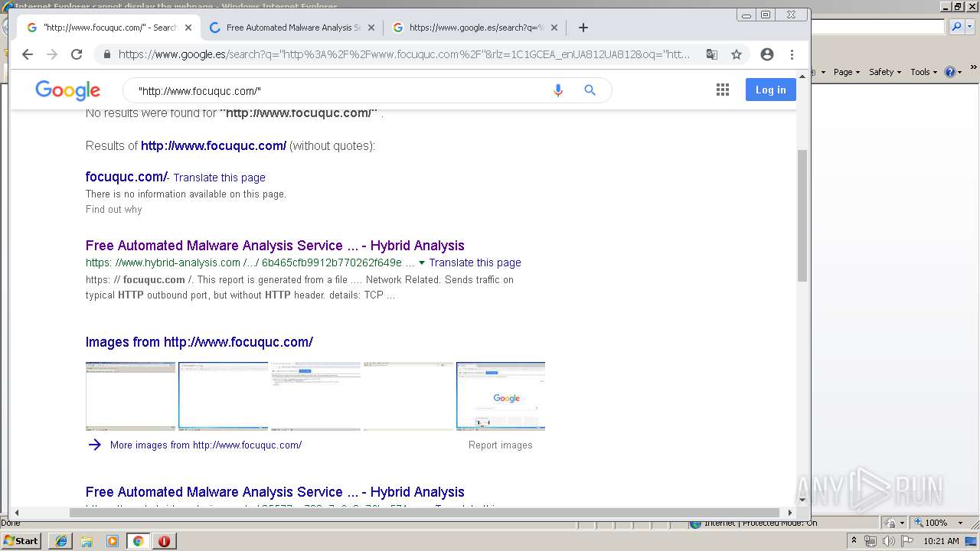Click Translate this page beside hybrid-analysis URL
Image resolution: width=980 pixels, height=551 pixels.
click(475, 262)
